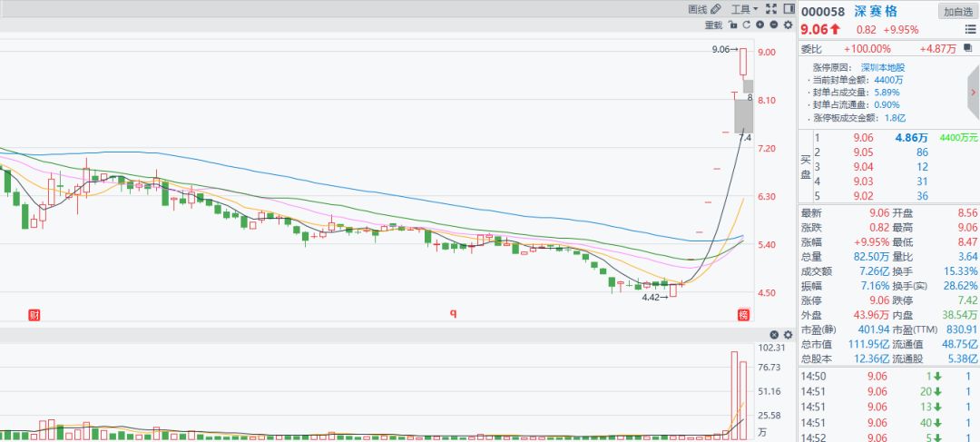Image resolution: width=980 pixels, height=442 pixels.
Task: Refresh chart with circular arrow icon
Action: [x=746, y=25]
